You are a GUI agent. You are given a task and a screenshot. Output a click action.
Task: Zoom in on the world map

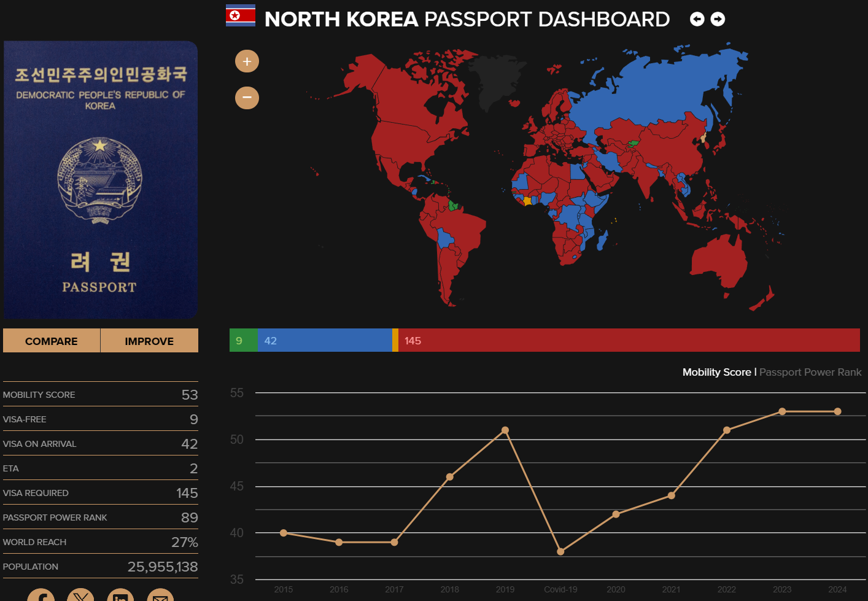[x=247, y=61]
